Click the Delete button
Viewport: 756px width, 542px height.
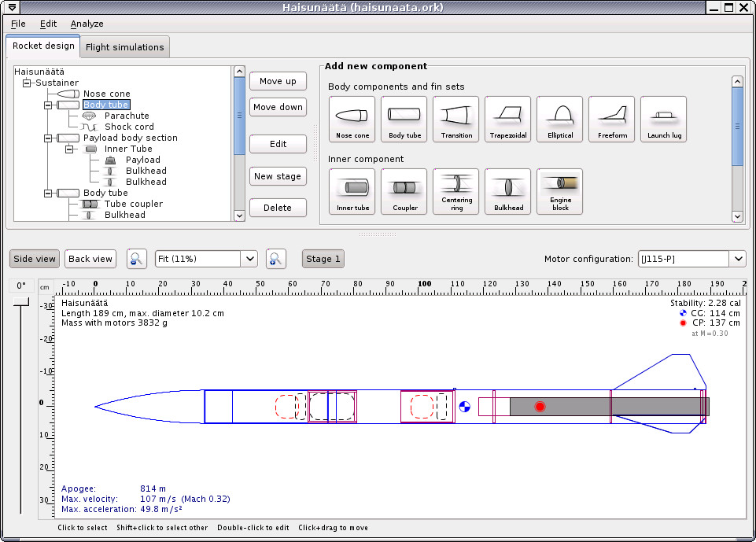click(278, 208)
